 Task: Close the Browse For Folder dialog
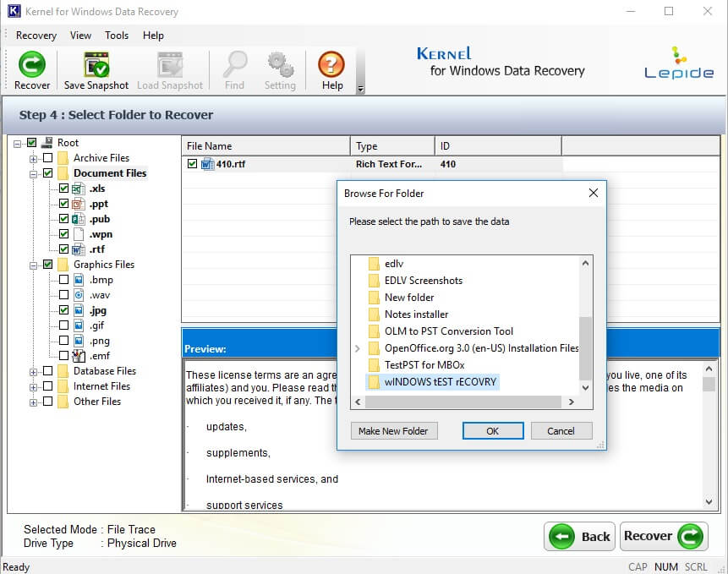[594, 193]
